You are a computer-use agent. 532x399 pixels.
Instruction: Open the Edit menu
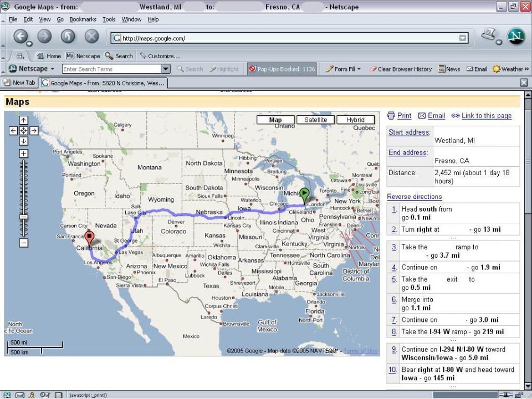pos(28,19)
